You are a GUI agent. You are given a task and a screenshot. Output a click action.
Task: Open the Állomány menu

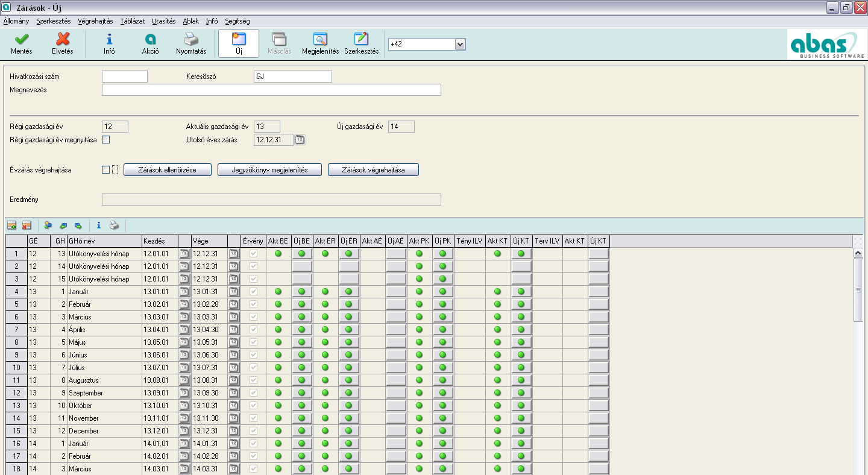click(x=16, y=20)
